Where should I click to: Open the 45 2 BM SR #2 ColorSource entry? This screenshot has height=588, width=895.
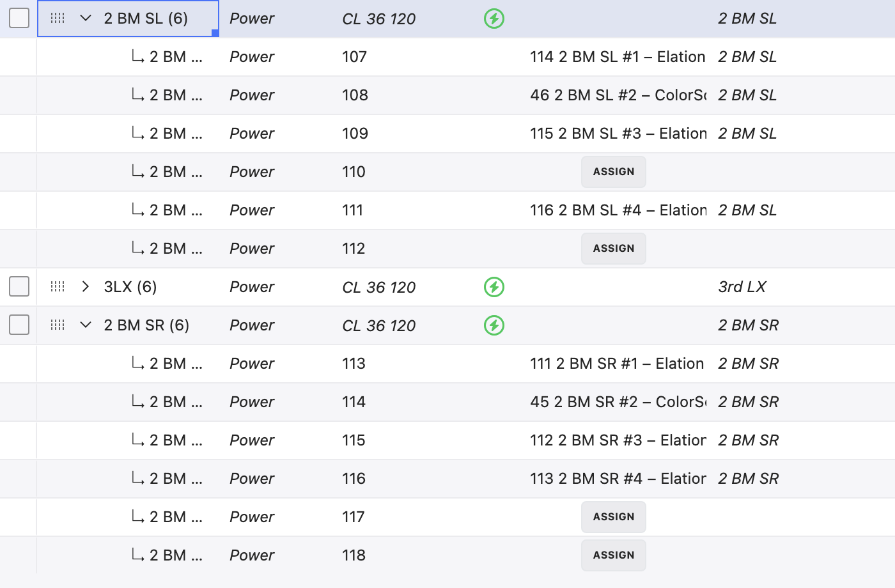coord(617,402)
